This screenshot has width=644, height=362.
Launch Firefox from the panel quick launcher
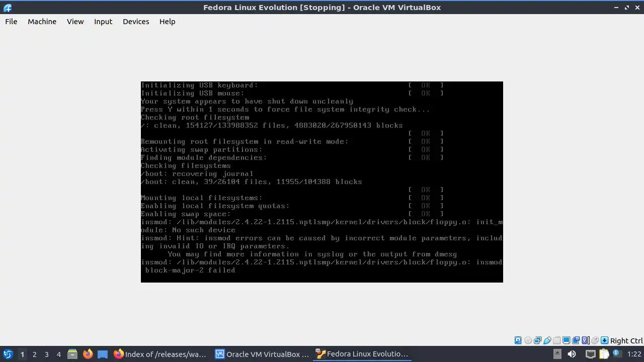[88, 354]
